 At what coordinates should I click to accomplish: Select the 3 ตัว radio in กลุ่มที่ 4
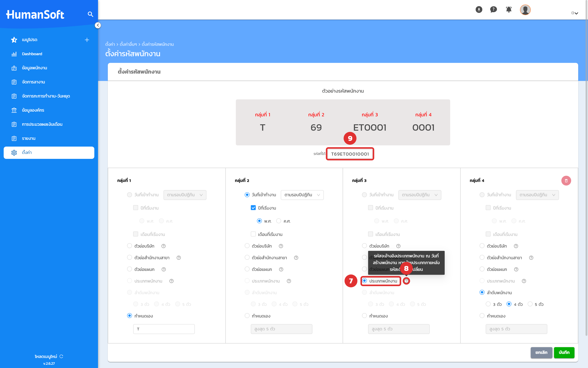tap(488, 304)
